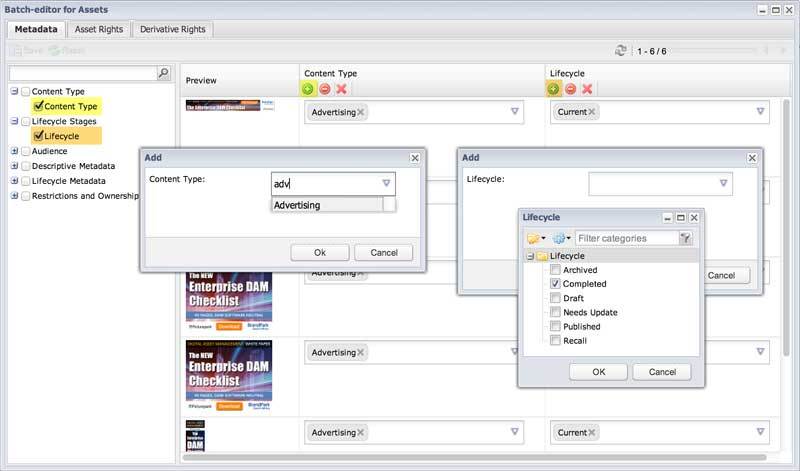Expand the Lifecycle Metadata tree node
The width and height of the screenshot is (800, 471).
click(14, 181)
